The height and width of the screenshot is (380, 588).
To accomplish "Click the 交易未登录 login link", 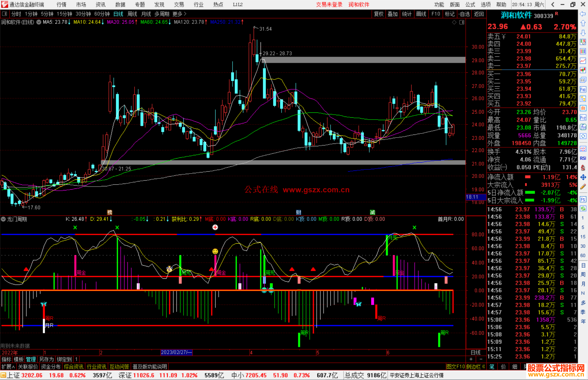I will tap(329, 4).
